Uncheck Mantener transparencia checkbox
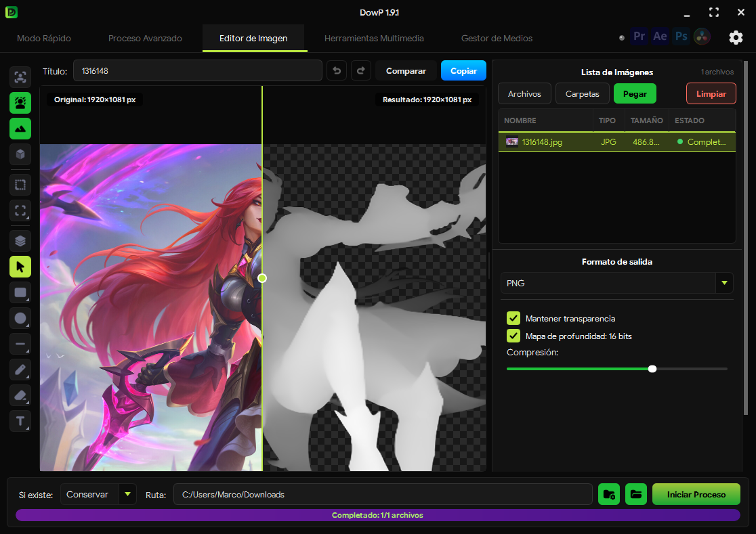756x534 pixels. [x=513, y=318]
